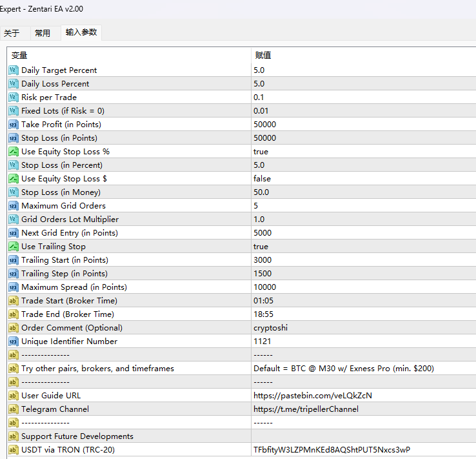Click the integer icon beside Take Profit
The image size is (476, 459).
tap(14, 124)
